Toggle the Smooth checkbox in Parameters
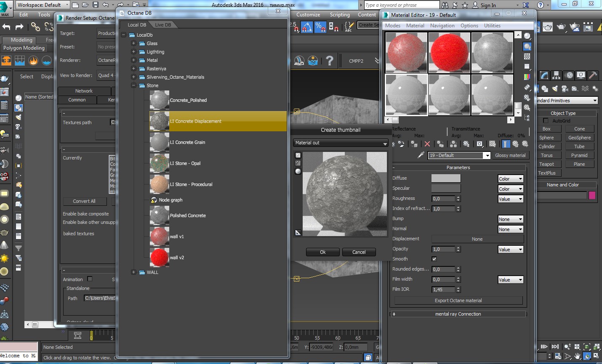This screenshot has width=602, height=364. 434,259
